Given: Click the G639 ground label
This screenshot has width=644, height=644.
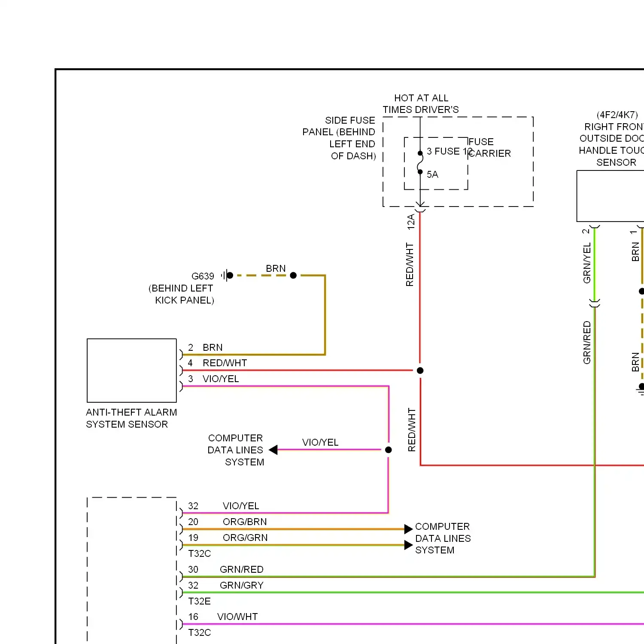Looking at the screenshot, I should point(203,276).
